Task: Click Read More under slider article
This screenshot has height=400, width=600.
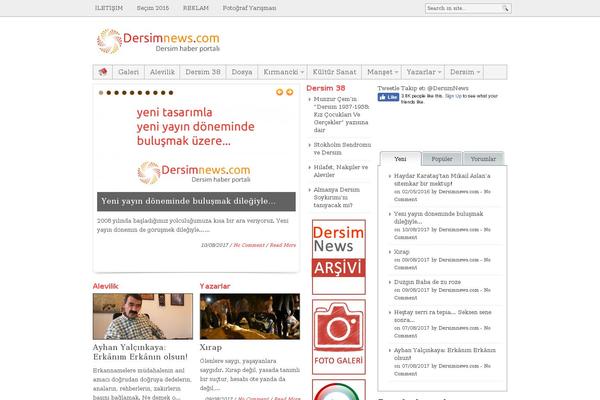Action: click(x=283, y=245)
